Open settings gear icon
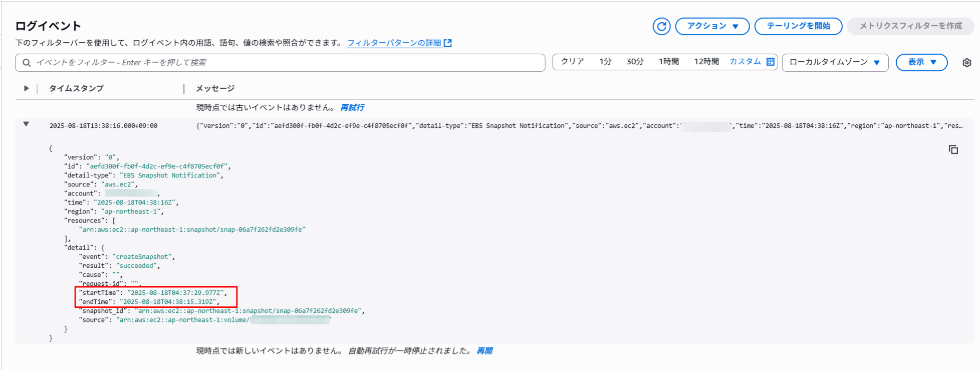This screenshot has height=370, width=980. 967,63
